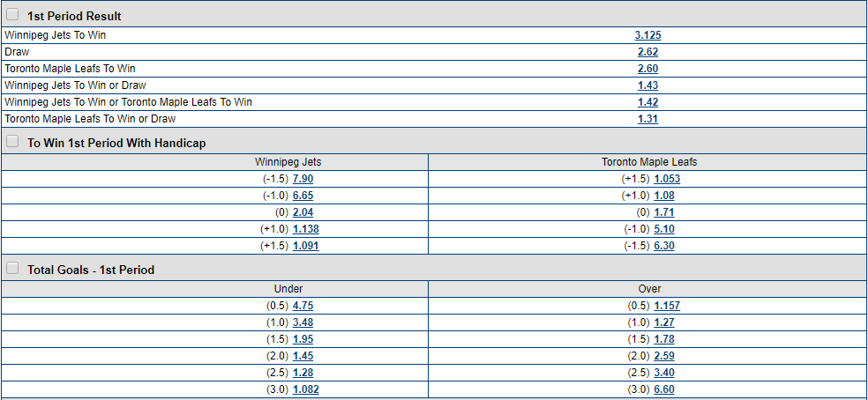Select Jets or Maple Leafs To Win 1.42

tap(647, 102)
